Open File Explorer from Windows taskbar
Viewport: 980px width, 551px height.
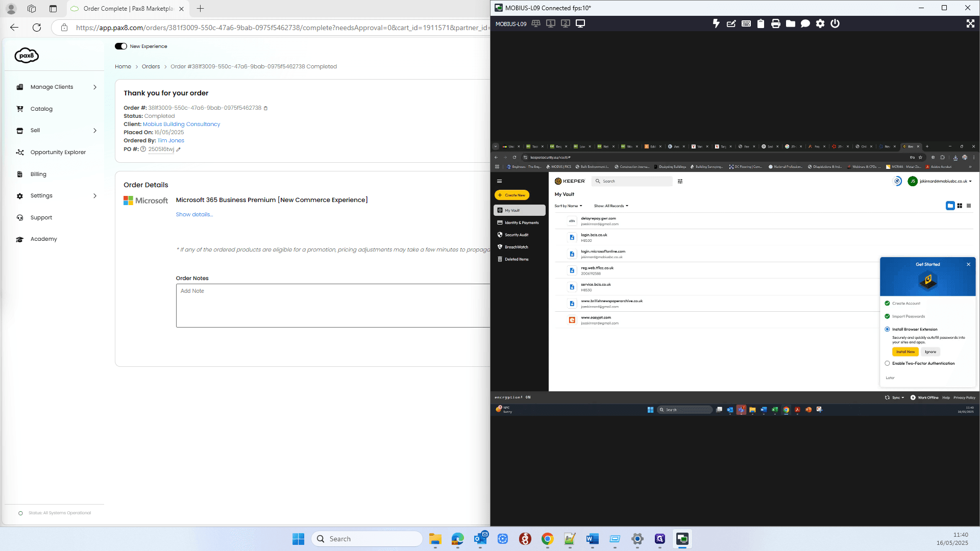(x=435, y=539)
